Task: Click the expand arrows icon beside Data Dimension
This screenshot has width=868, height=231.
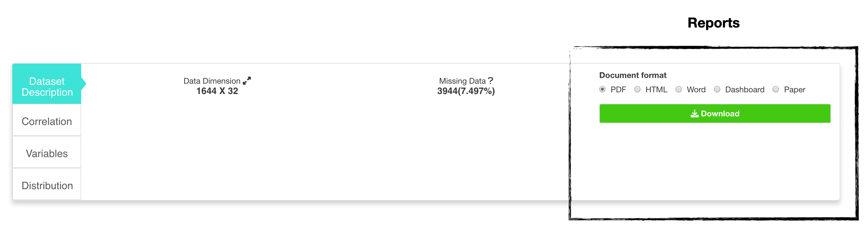Action: click(x=247, y=81)
